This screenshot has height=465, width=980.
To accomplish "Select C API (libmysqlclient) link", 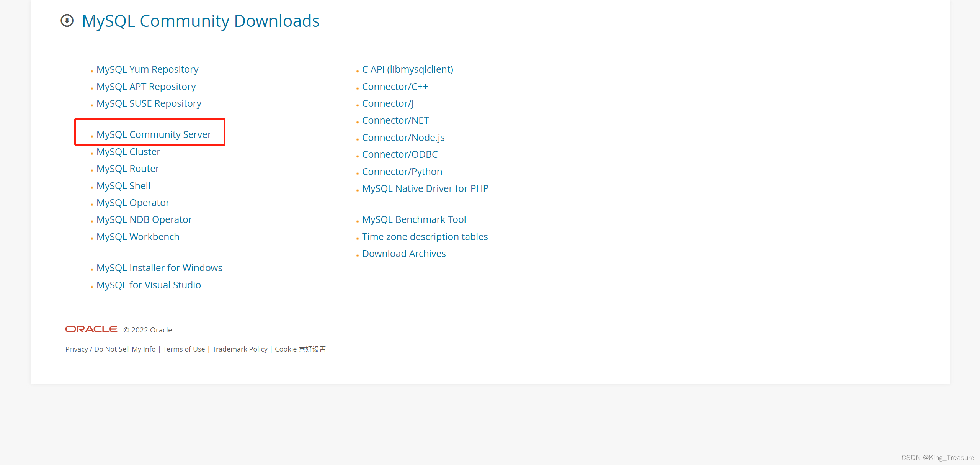I will click(407, 69).
